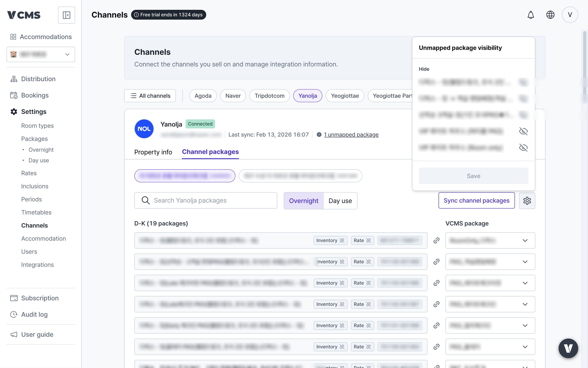Viewport: 588px width, 368px height.
Task: Open the floating V help chat button
Action: click(568, 348)
